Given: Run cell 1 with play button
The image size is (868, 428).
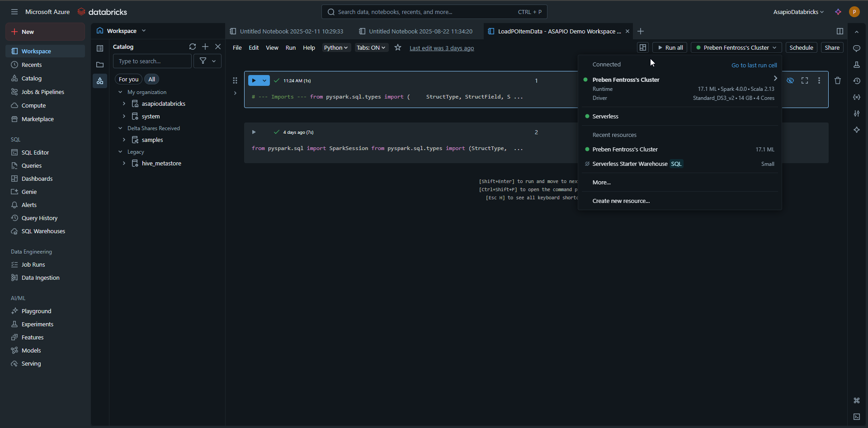Looking at the screenshot, I should click(254, 80).
